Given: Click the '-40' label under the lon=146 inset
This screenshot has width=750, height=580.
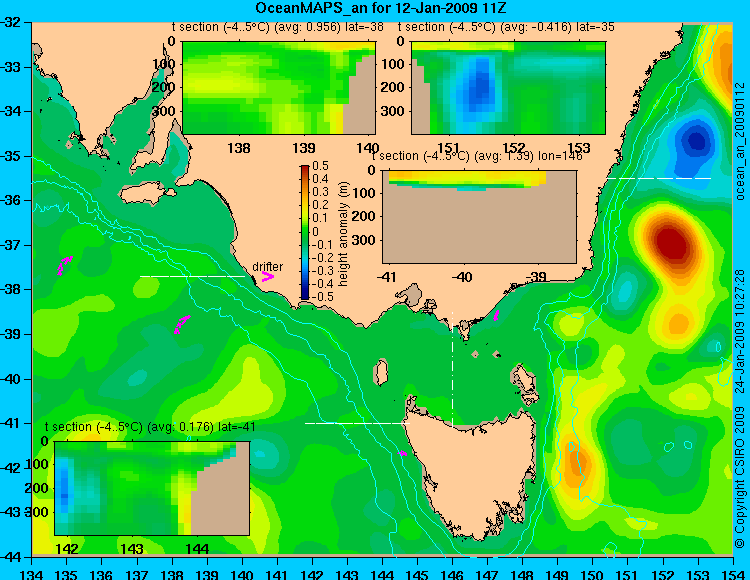Looking at the screenshot, I should pos(463,277).
